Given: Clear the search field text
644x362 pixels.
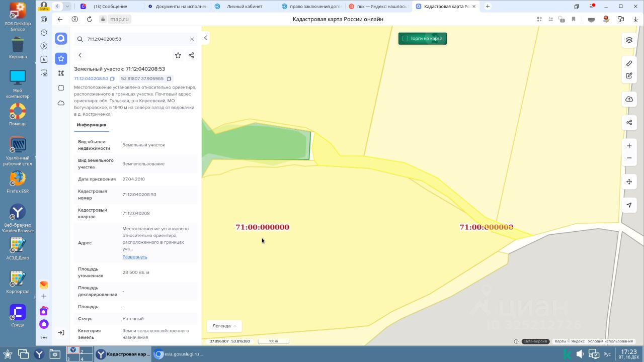Looking at the screenshot, I should 192,39.
